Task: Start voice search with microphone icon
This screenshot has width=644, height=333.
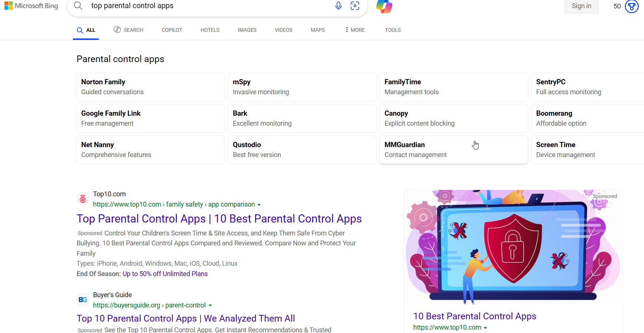Action: point(338,6)
